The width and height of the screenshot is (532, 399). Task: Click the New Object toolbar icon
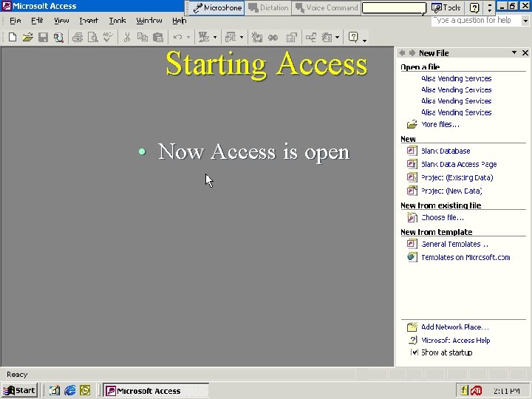click(327, 37)
